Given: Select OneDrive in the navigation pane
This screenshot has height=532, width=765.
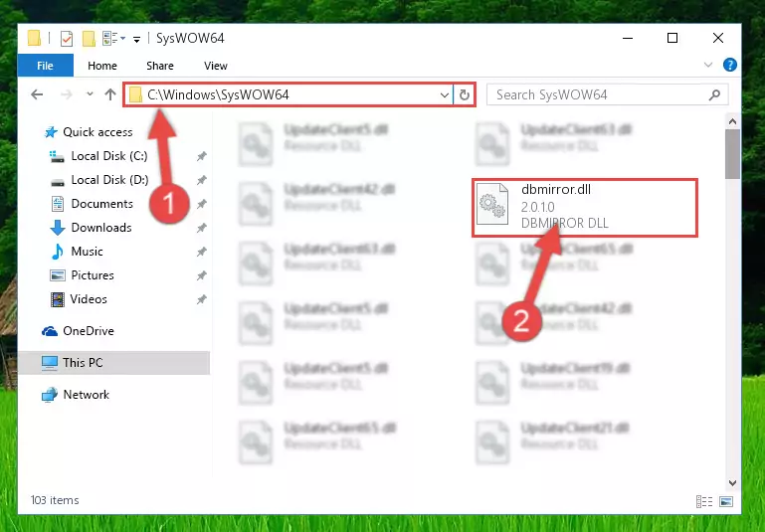Looking at the screenshot, I should (x=88, y=331).
